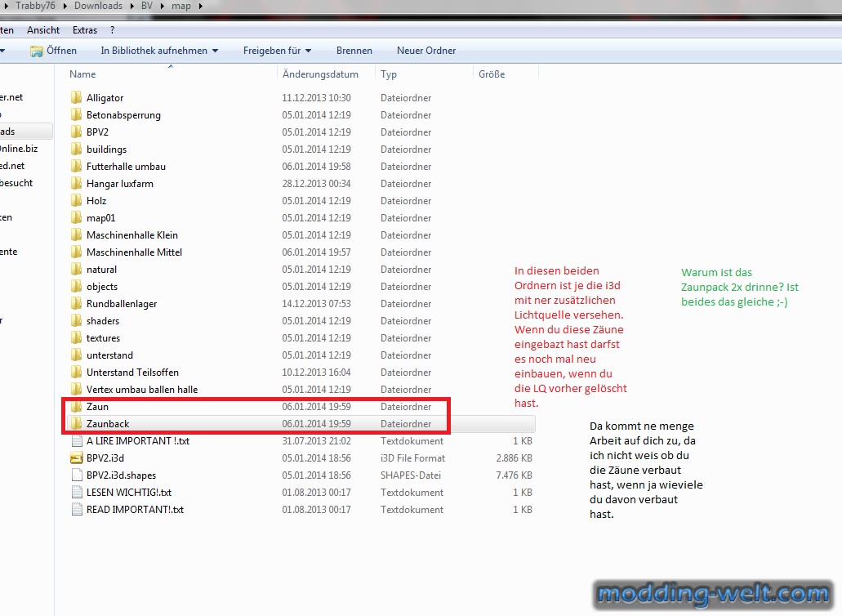Go to Trabby76 in the address bar
The width and height of the screenshot is (842, 616).
coord(35,6)
